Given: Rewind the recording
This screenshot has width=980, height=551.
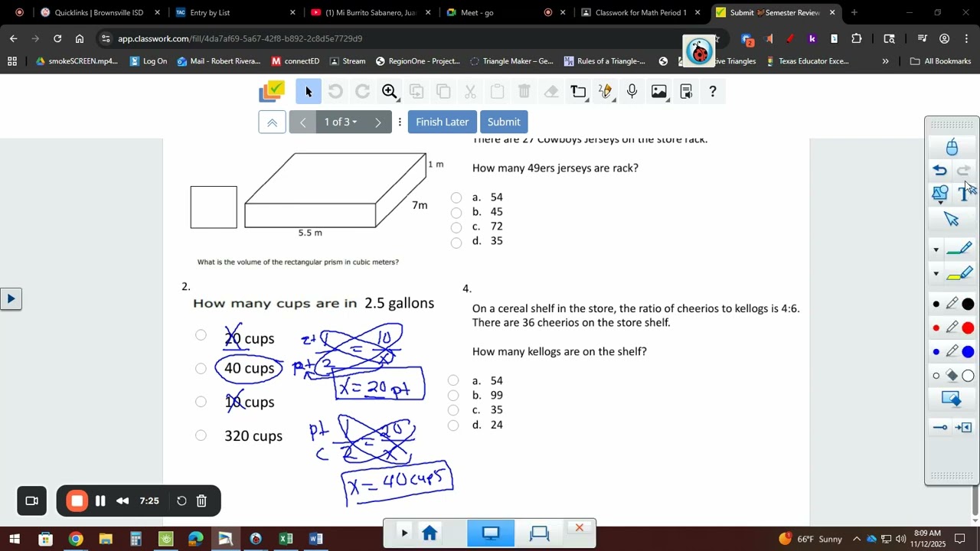Looking at the screenshot, I should 122,501.
